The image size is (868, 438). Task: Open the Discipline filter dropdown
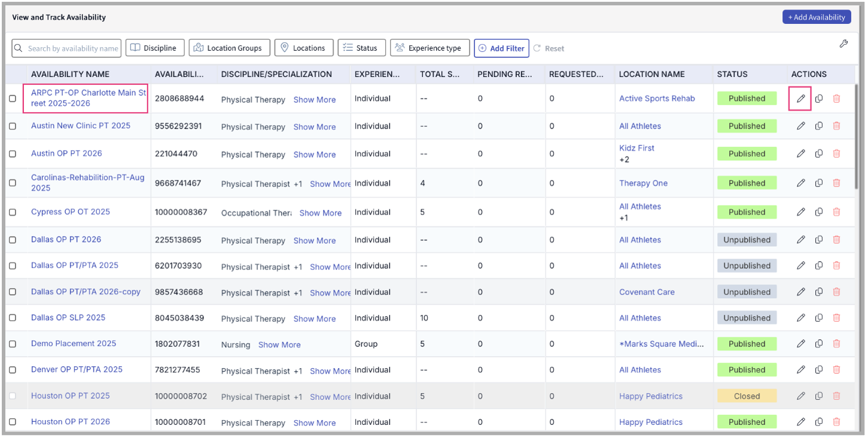(154, 48)
